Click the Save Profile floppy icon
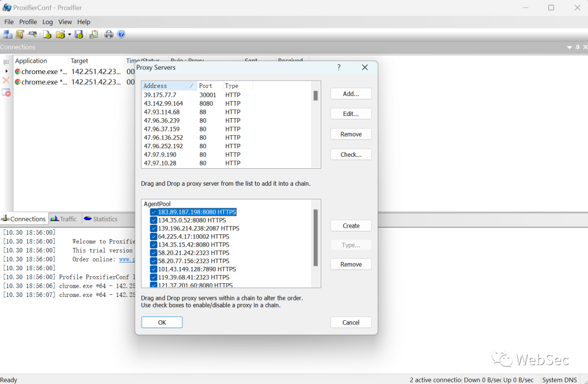 (x=79, y=34)
